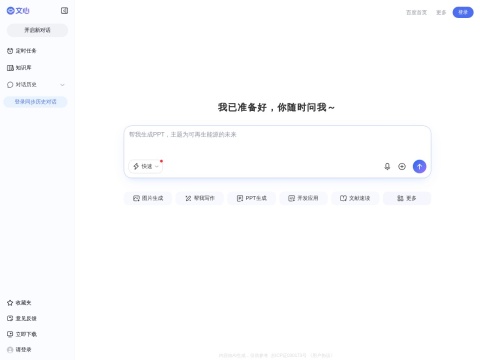The height and width of the screenshot is (360, 480).
Task: Open 意见反馈 feedback
Action: click(x=22, y=318)
